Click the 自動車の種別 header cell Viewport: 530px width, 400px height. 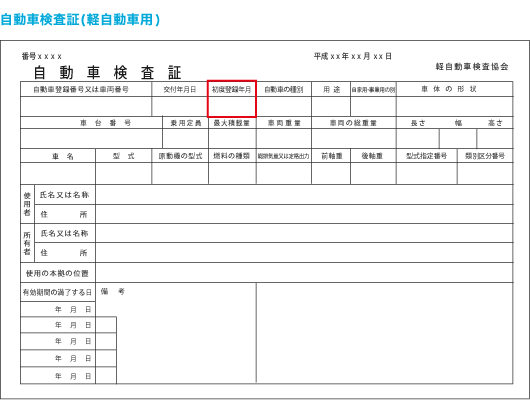click(284, 90)
